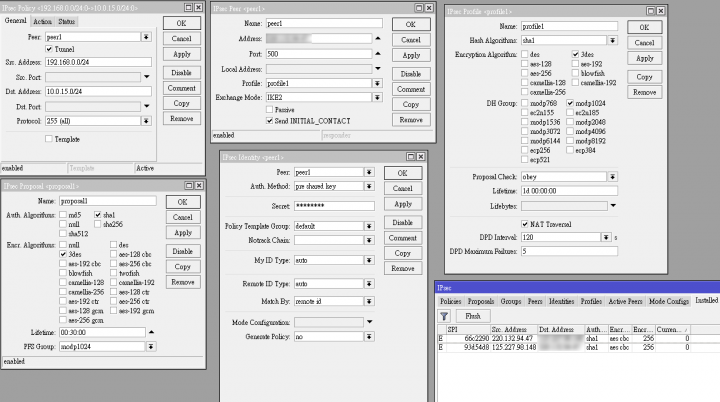Screen dimensions: 720x402
Task: Click Disable in IPsec Identity window
Action: coord(403,222)
